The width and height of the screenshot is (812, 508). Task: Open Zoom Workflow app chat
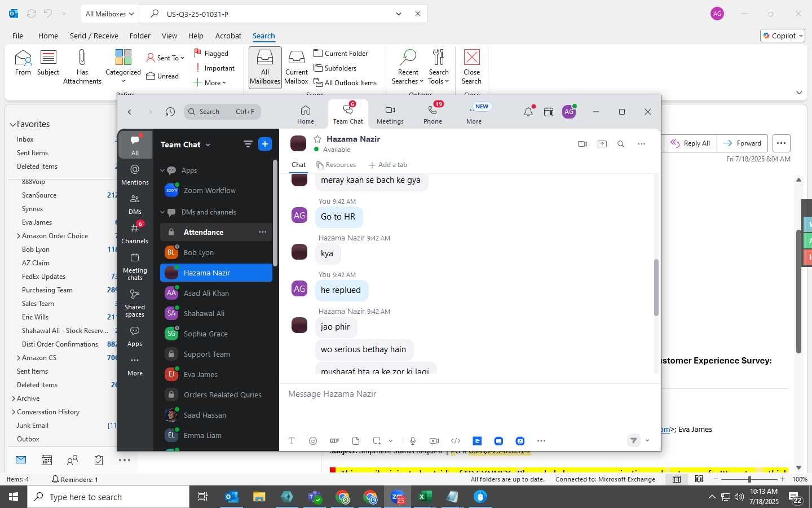(216, 191)
